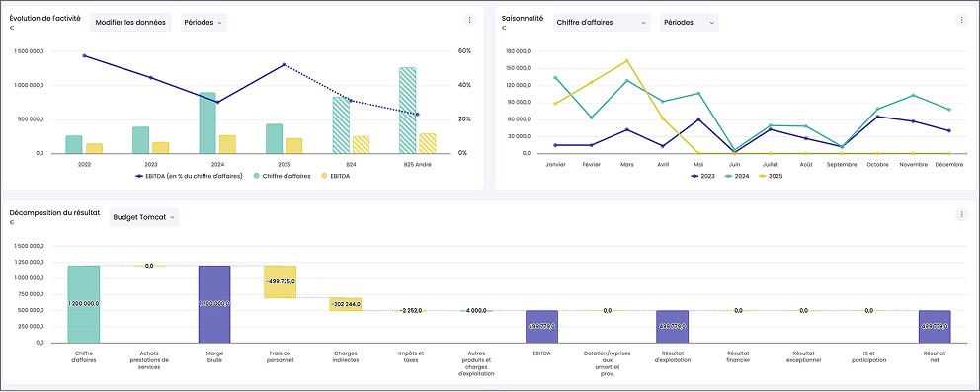
Task: Click the Décomposition du résultat title
Action: (54, 213)
